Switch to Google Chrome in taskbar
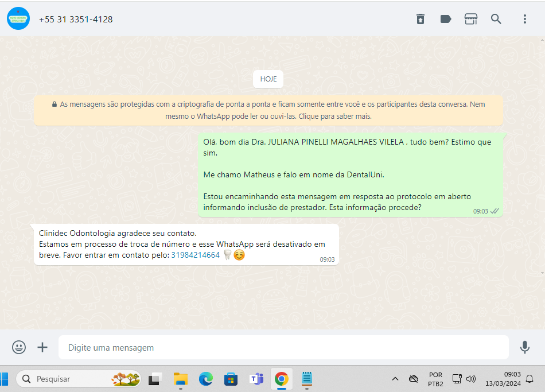Viewport: 545px width, 392px height. pos(282,379)
